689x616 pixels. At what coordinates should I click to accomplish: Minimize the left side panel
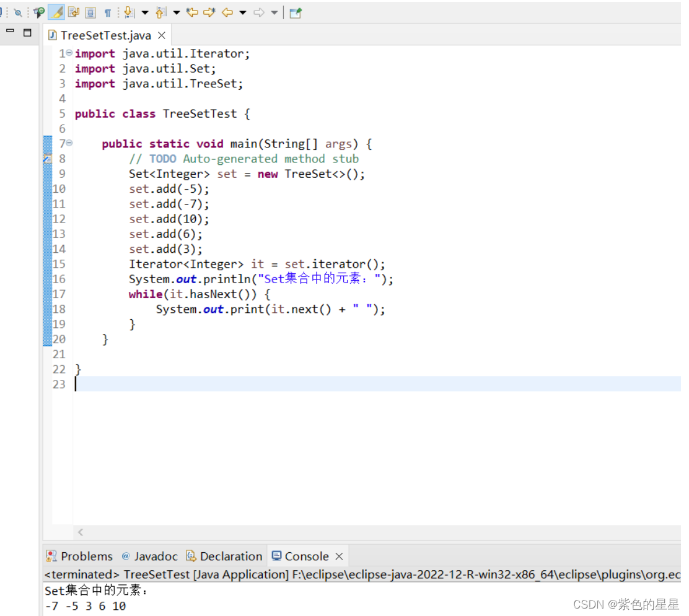(x=10, y=32)
